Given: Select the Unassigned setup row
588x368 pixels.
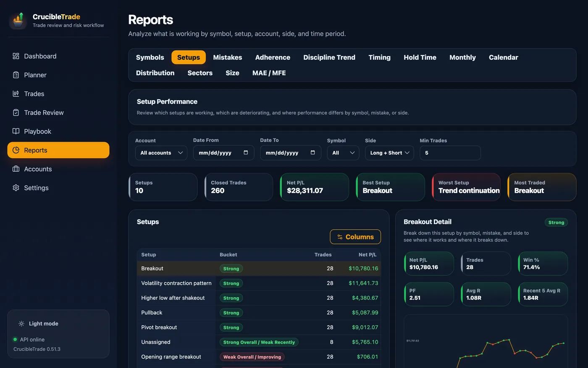Looking at the screenshot, I should coord(259,342).
